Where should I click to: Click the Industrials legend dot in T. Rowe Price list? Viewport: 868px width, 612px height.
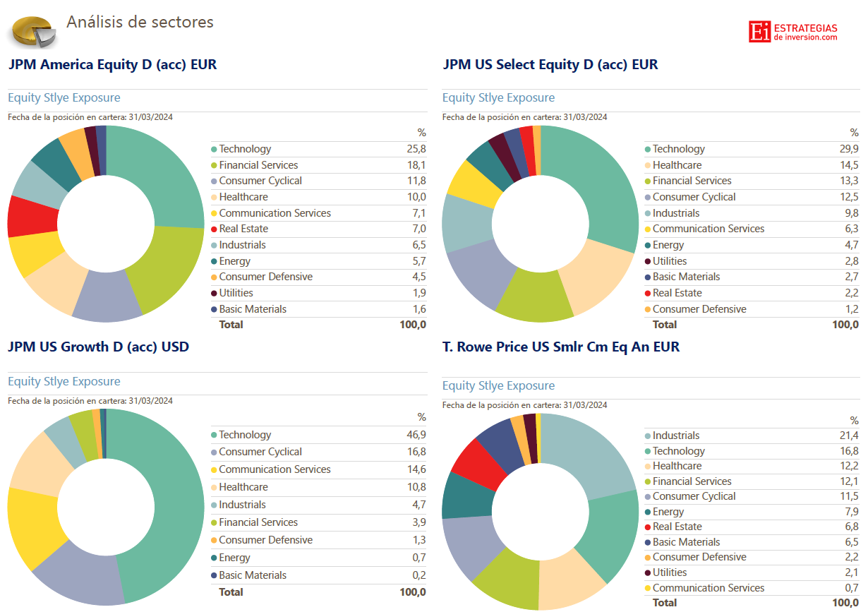(648, 436)
